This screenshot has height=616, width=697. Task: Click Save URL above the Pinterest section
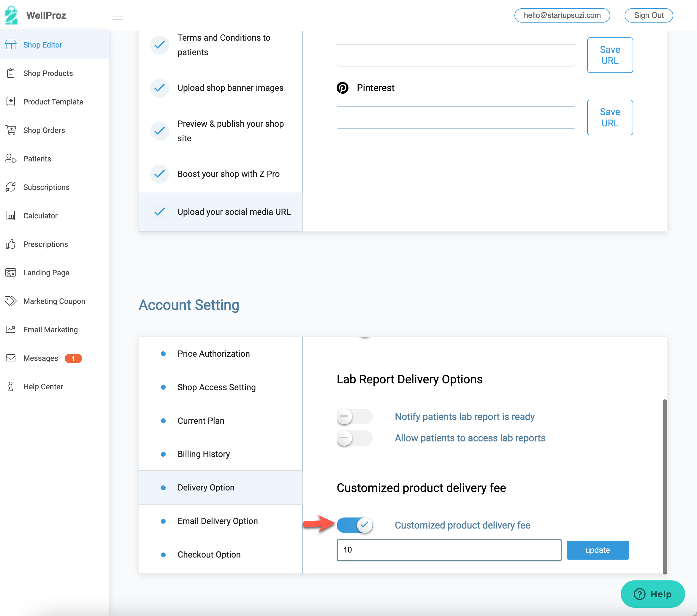(x=610, y=55)
